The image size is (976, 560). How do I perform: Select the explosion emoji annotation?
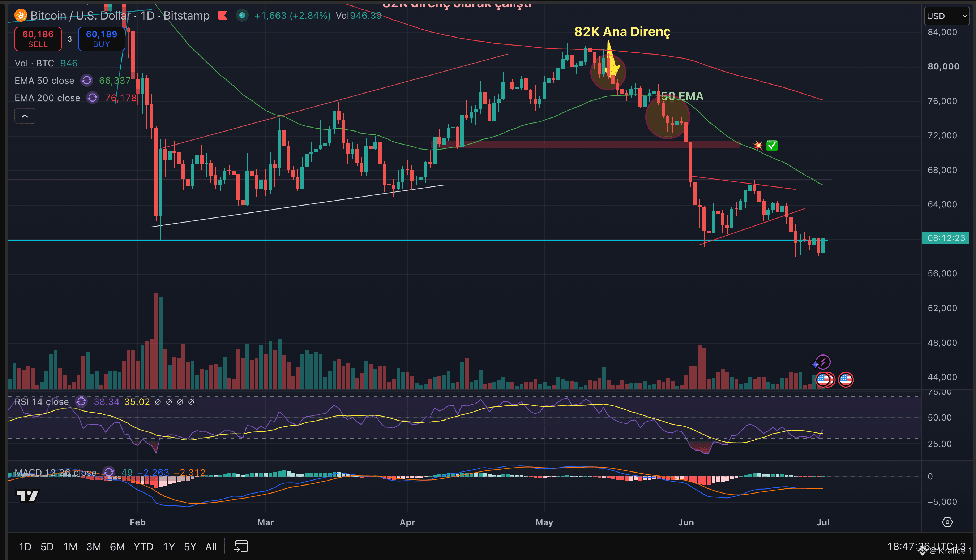click(758, 145)
